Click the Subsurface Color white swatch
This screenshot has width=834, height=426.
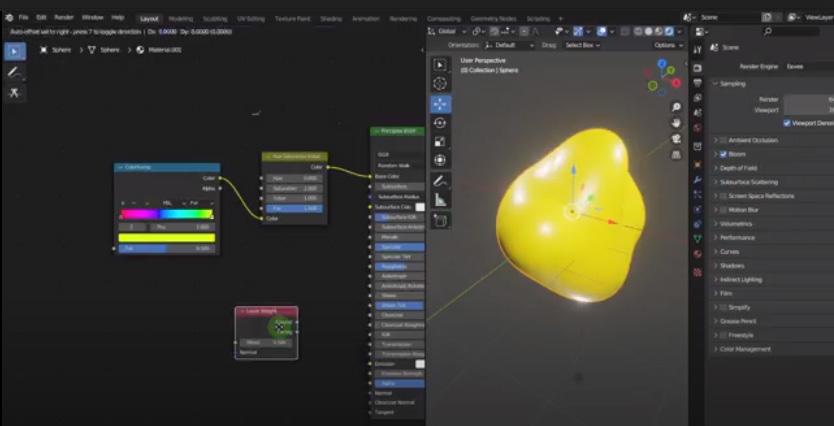tap(420, 207)
